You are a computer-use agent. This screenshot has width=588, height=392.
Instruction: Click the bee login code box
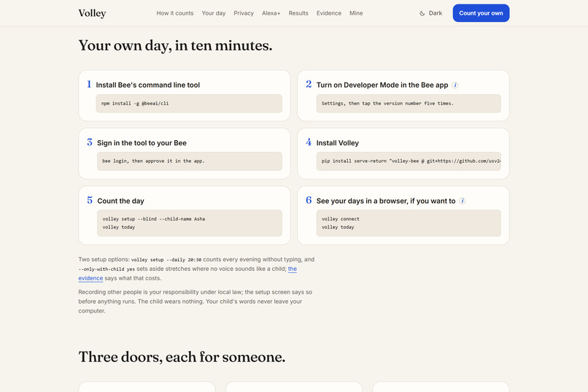pos(190,161)
